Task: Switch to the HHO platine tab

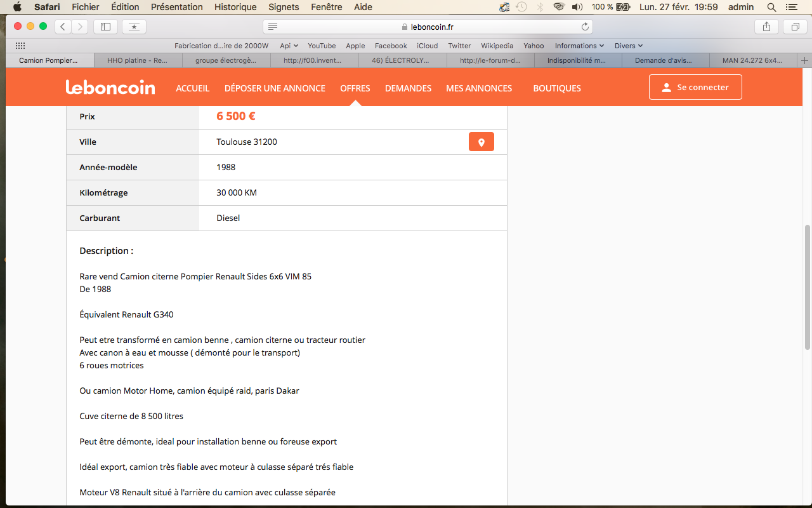Action: tap(138, 61)
